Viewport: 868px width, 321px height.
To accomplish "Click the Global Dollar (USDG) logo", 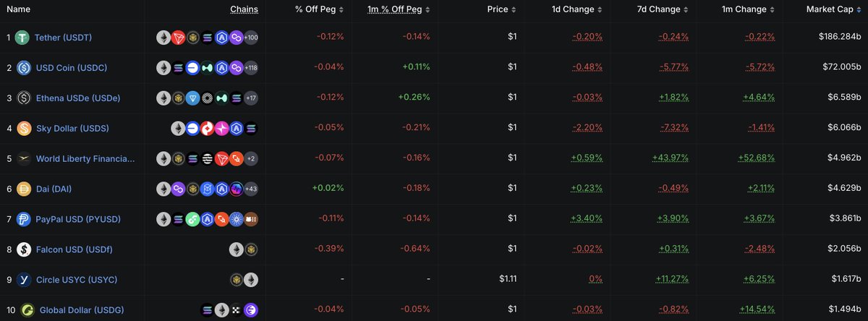I will click(x=27, y=310).
